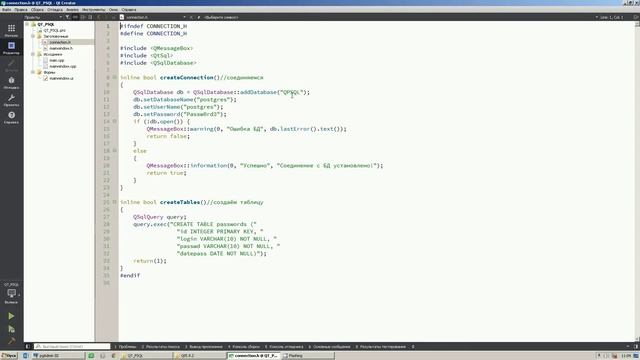Open the Analyze (Анализ) menu
This screenshot has height=360, width=640.
click(x=72, y=9)
